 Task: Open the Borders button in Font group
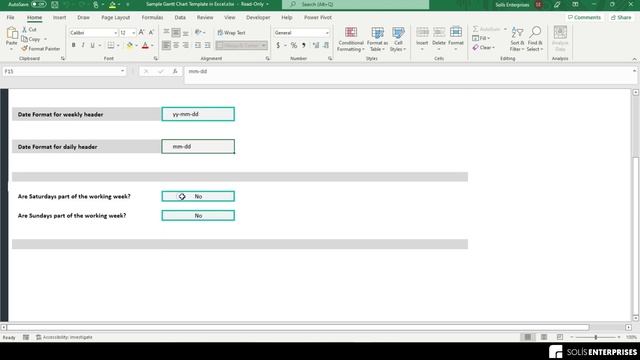click(111, 45)
